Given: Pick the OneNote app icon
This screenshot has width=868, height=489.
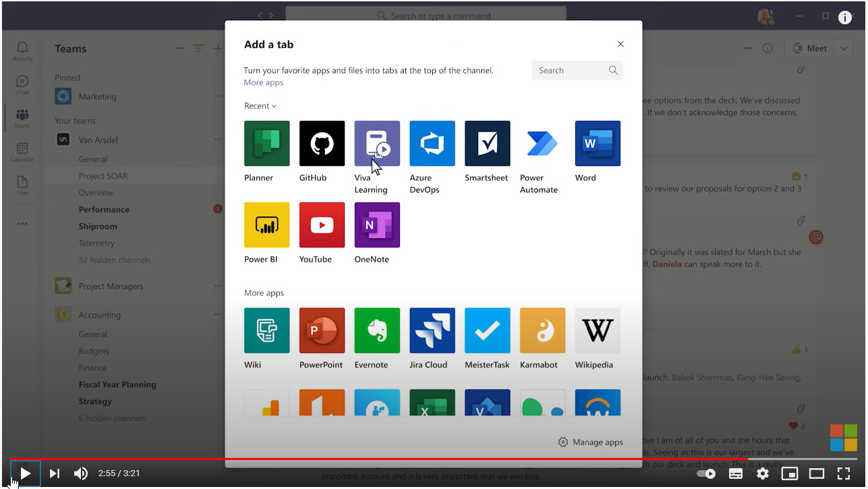Looking at the screenshot, I should [x=378, y=225].
